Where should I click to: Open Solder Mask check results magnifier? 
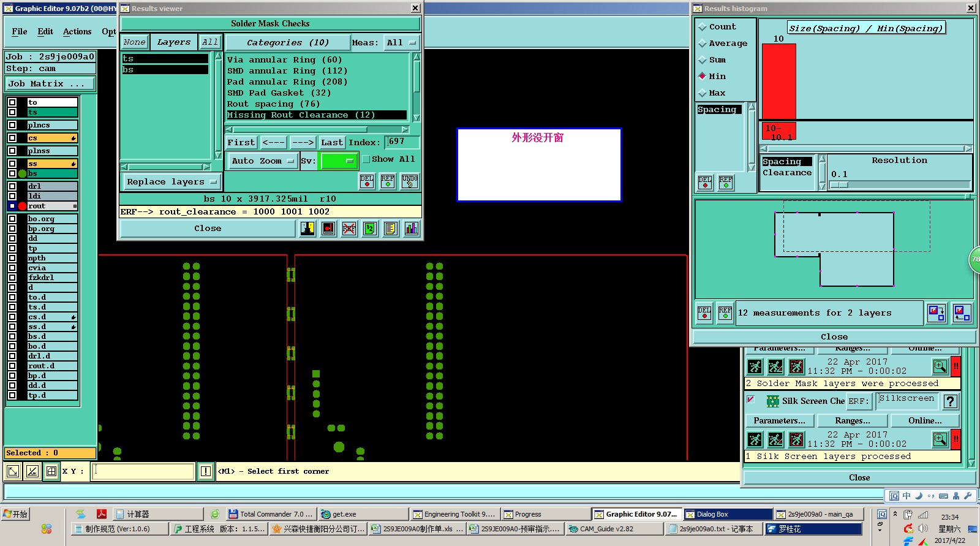tap(940, 366)
